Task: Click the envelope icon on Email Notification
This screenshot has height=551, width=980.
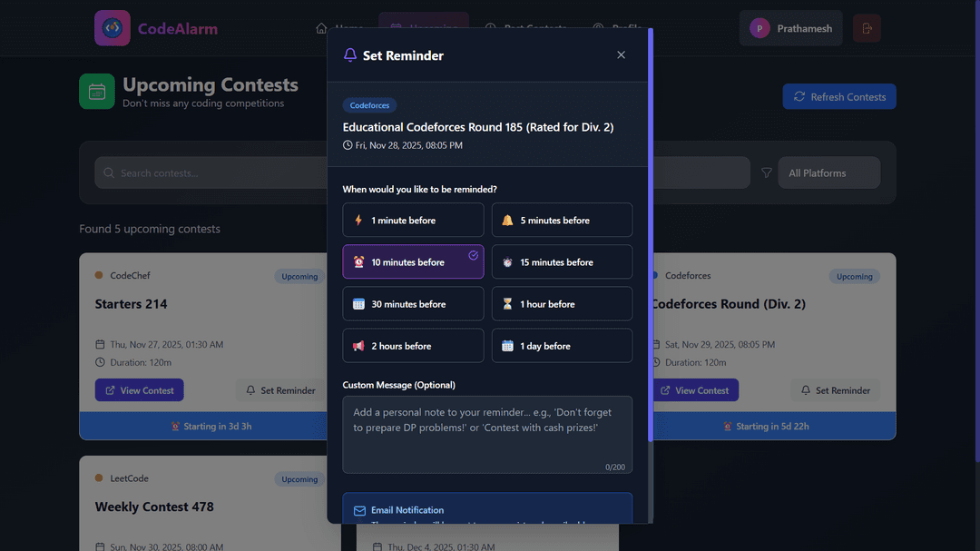Action: tap(358, 509)
